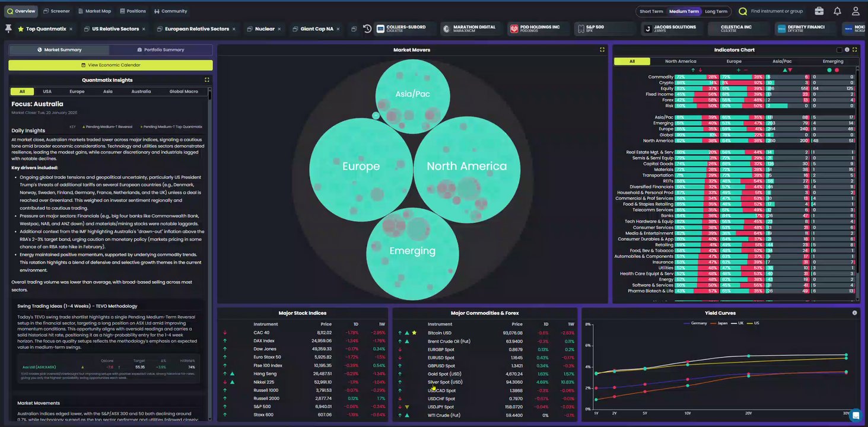
Task: Switch to the Market Summary tab
Action: click(59, 50)
